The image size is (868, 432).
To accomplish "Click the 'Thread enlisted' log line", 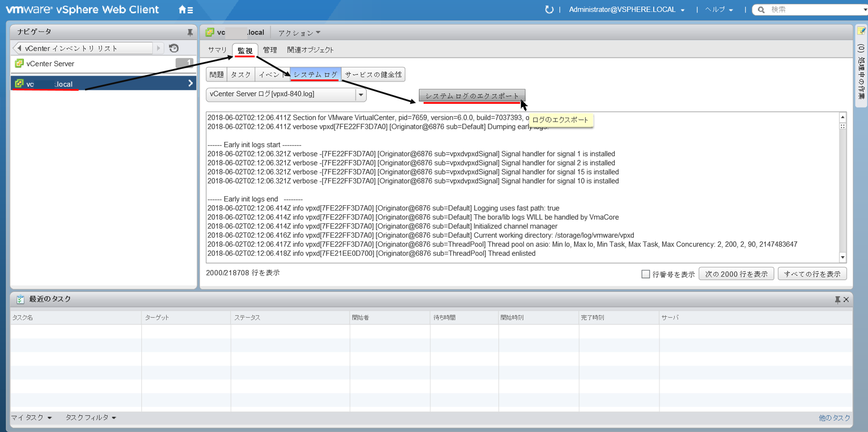I will tap(372, 253).
